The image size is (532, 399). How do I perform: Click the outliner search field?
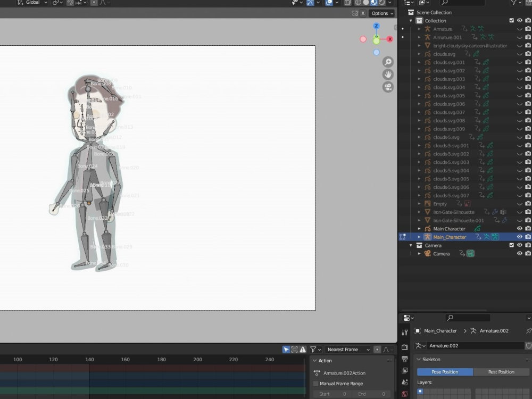point(462,3)
